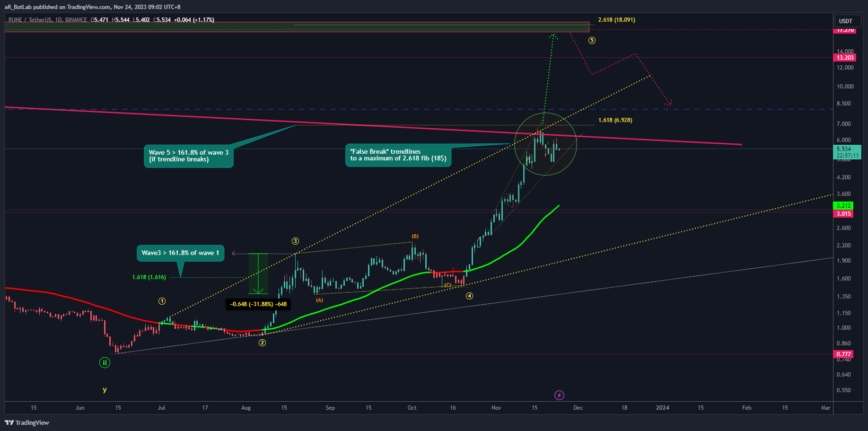This screenshot has height=431, width=868.
Task: Click the 8.500 price axis label
Action: pos(843,104)
